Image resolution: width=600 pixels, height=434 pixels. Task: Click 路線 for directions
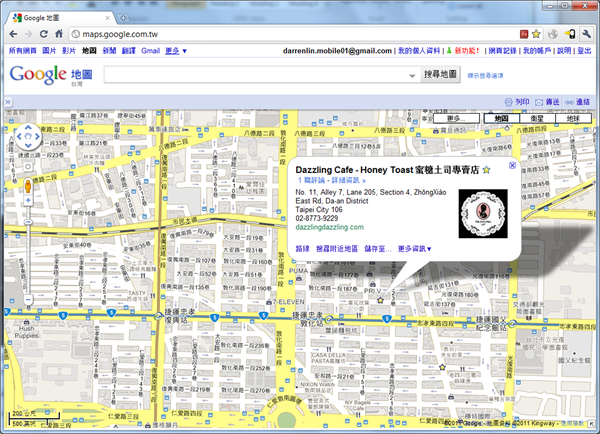coord(302,249)
